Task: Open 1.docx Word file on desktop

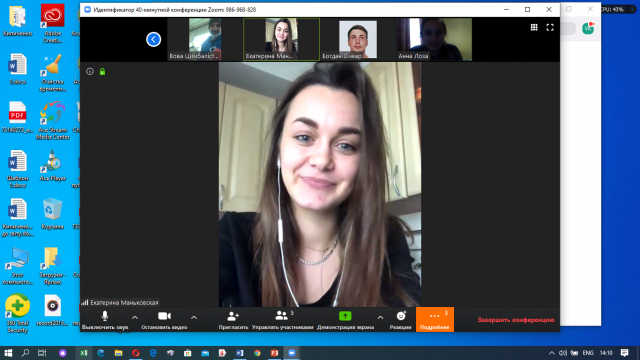Action: point(17,69)
